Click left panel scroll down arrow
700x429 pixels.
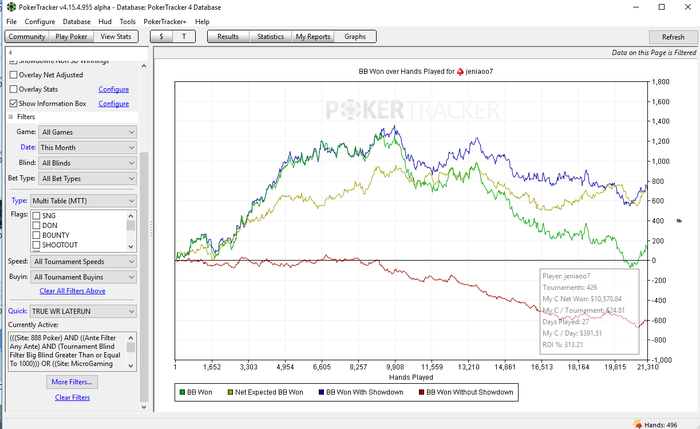coord(144,407)
